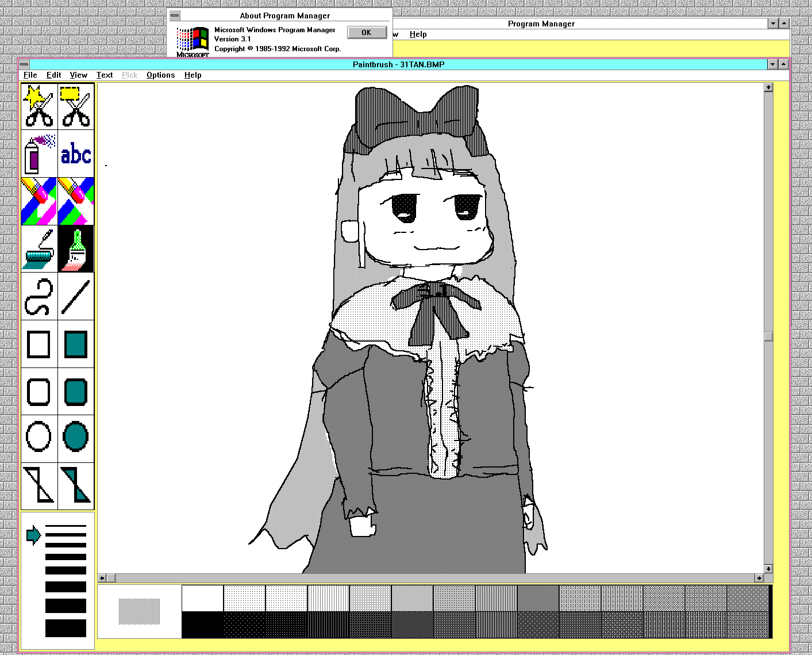Viewport: 812px width, 655px height.
Task: Select the Curve drawing tool
Action: pos(39,297)
